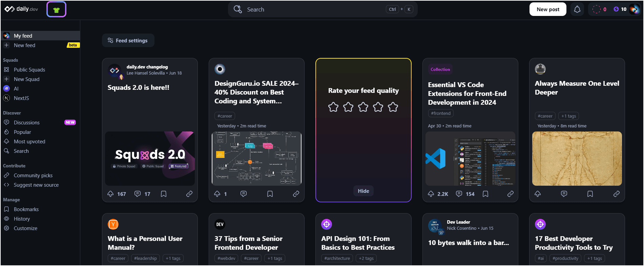
Task: Open the DEV source icon on 37 Tips post
Action: (220, 224)
